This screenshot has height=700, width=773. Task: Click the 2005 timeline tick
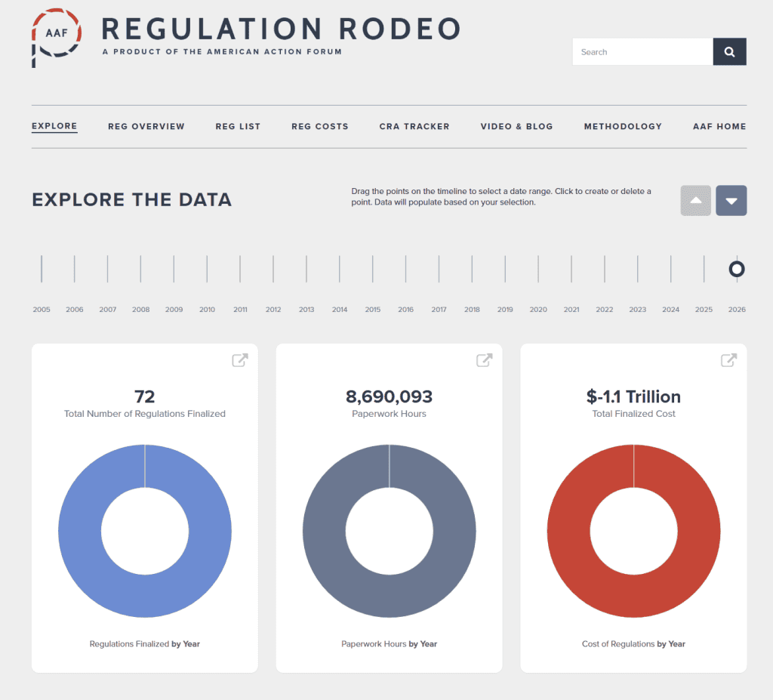click(x=42, y=269)
